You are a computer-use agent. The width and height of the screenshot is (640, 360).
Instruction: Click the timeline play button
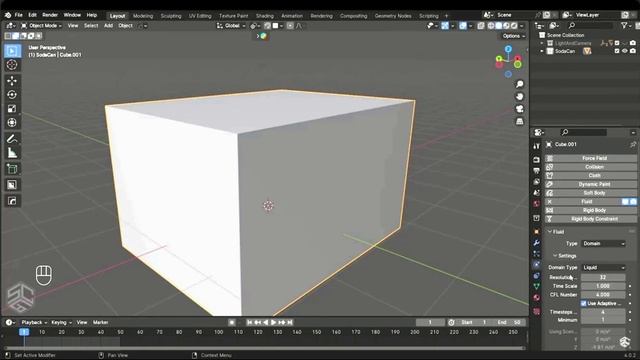273,322
